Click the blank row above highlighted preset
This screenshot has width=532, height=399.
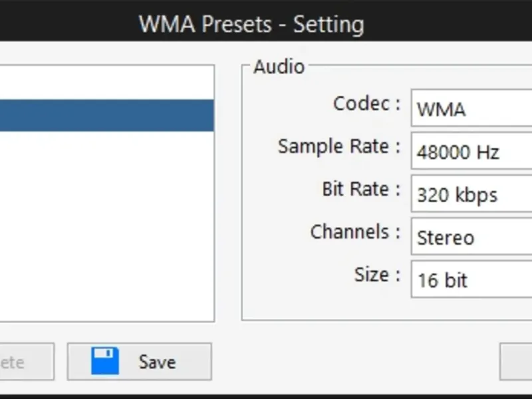(106, 83)
